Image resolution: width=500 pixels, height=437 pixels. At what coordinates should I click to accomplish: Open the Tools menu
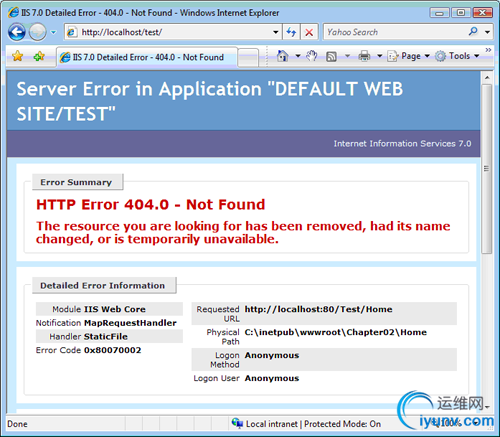[x=457, y=56]
